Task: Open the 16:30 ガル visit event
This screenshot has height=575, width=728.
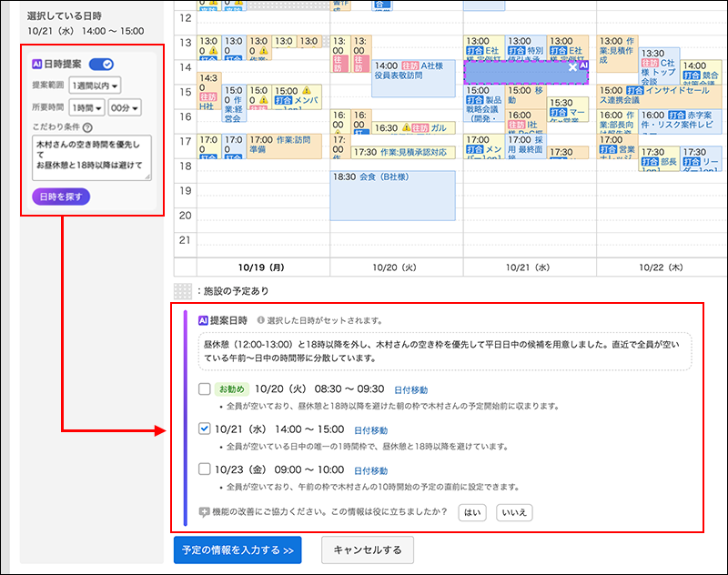Action: click(413, 127)
